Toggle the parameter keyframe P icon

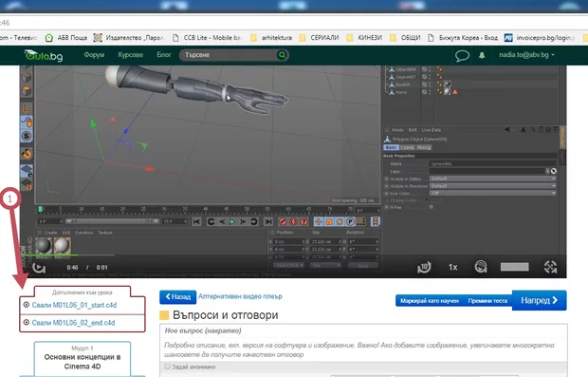coord(350,222)
